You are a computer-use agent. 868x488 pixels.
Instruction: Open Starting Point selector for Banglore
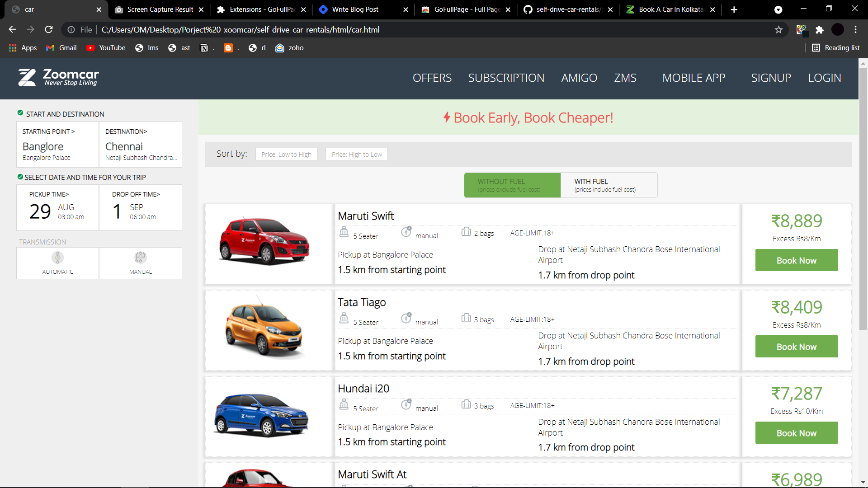point(58,145)
